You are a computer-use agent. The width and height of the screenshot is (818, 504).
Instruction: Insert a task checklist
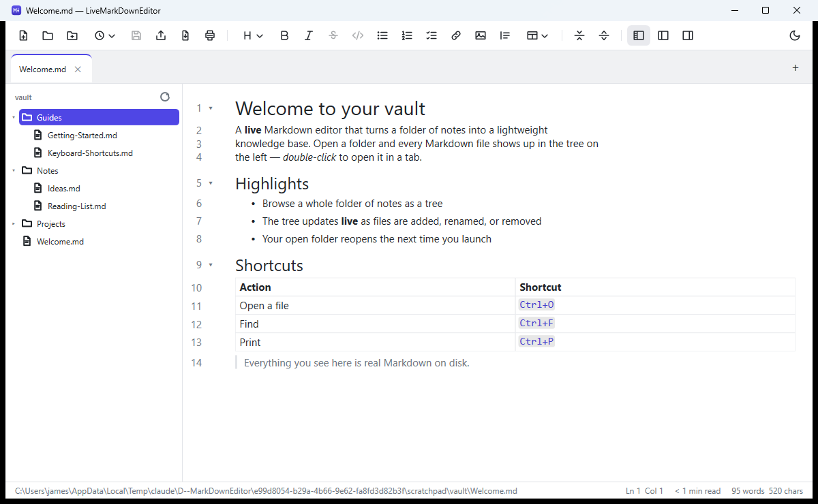431,36
